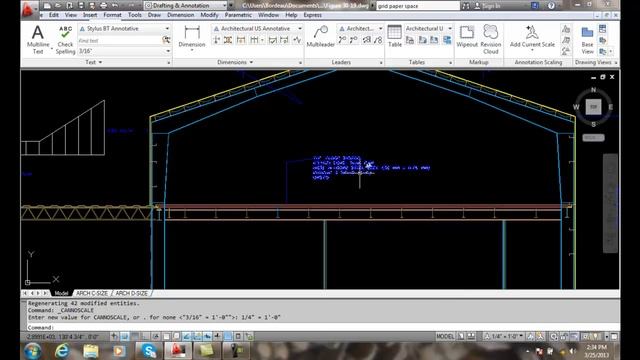This screenshot has height=360, width=640.
Task: Switch to the ARCH D-SIZE layout tab
Action: [131, 293]
